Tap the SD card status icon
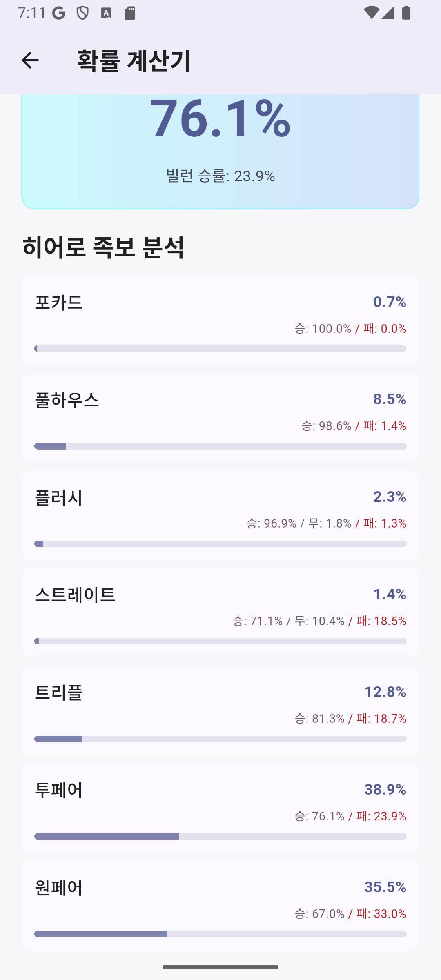Image resolution: width=441 pixels, height=980 pixels. tap(130, 13)
